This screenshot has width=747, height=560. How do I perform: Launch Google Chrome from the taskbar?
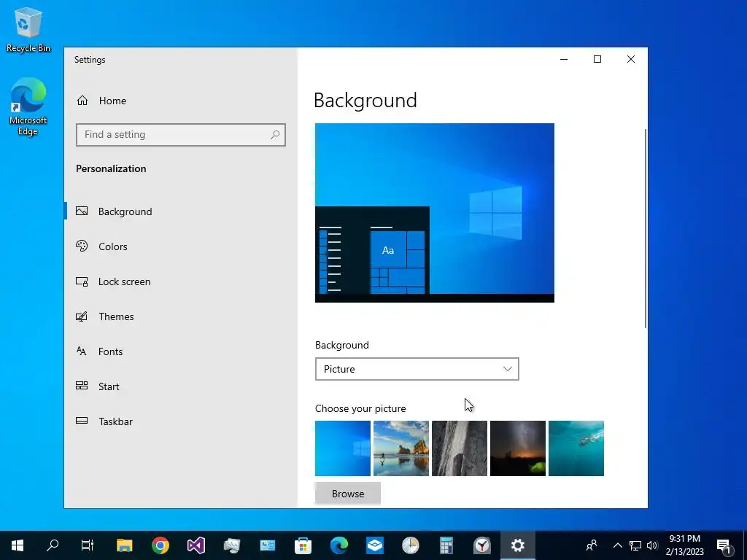click(160, 545)
